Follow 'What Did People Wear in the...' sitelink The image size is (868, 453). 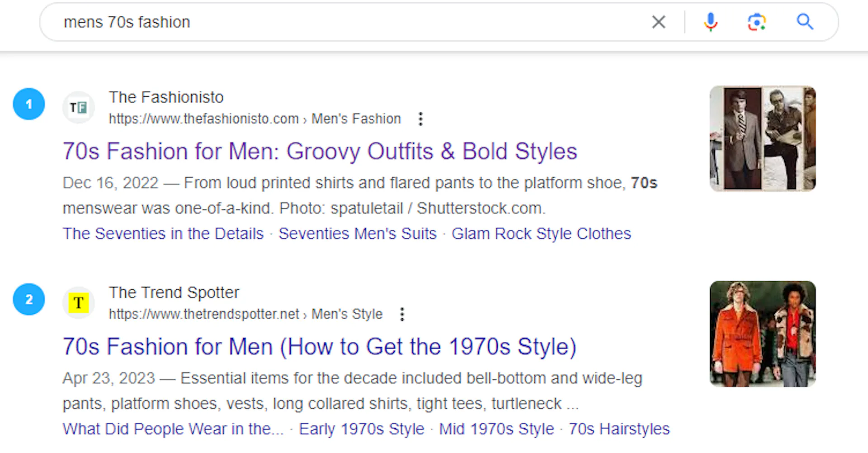(173, 429)
